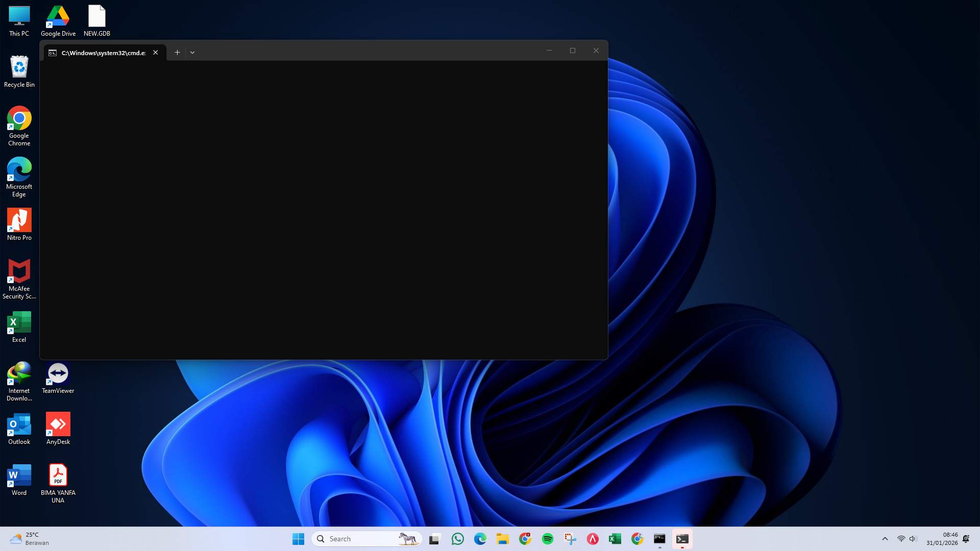Screen dimensions: 980x551
Task: Open the BIMA YANFA UNA PDF file
Action: click(58, 474)
